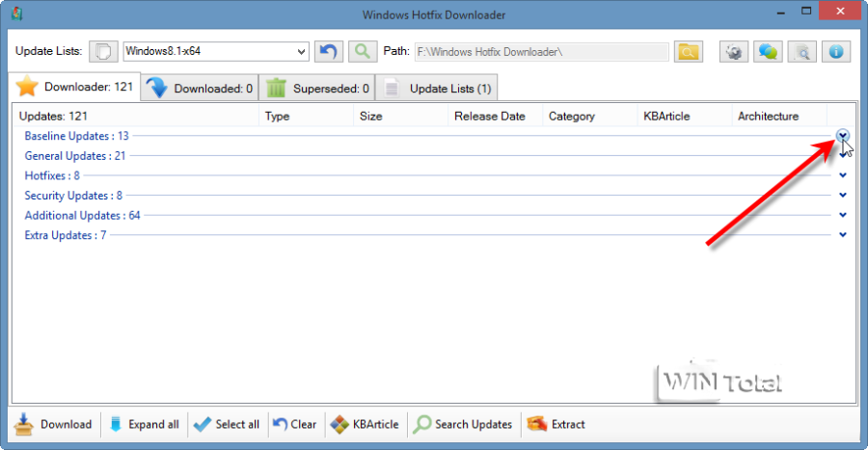Image resolution: width=868 pixels, height=450 pixels.
Task: Sort by the Size column header
Action: pos(401,116)
